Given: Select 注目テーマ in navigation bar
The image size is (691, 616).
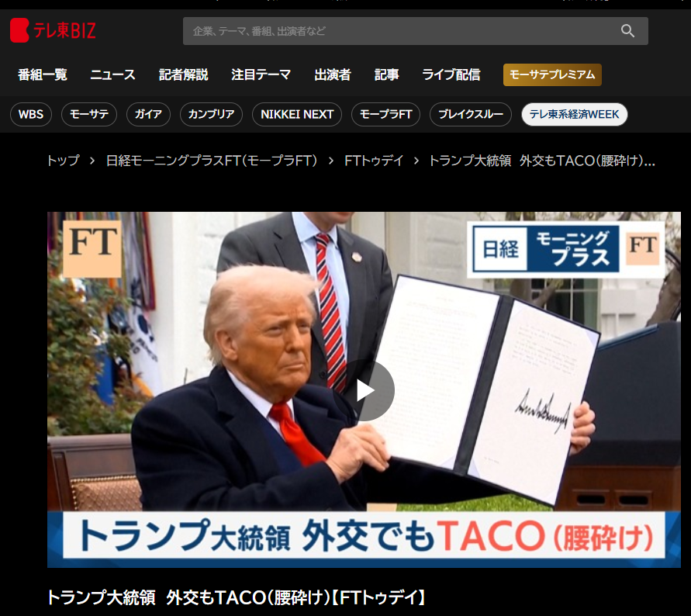Looking at the screenshot, I should (261, 75).
